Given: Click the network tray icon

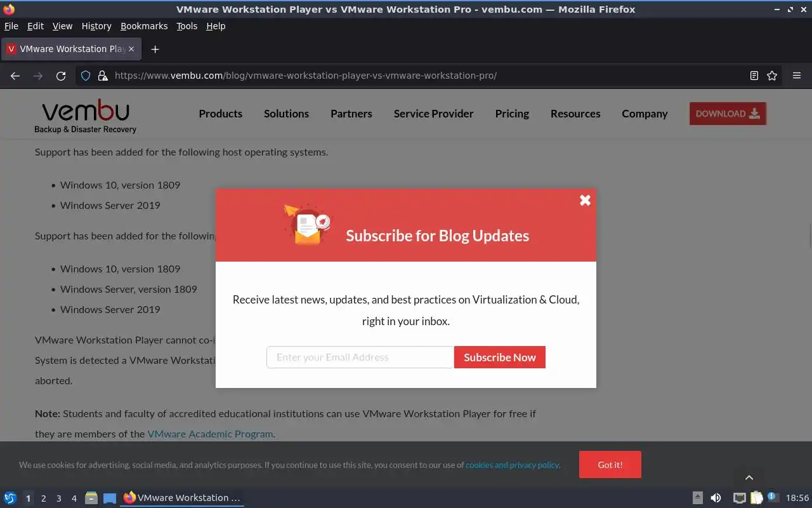Looking at the screenshot, I should [739, 498].
